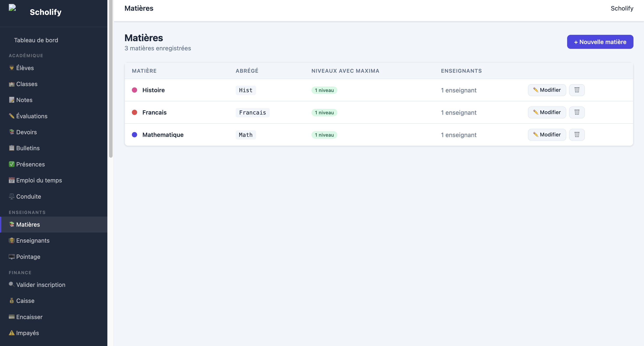This screenshot has width=644, height=346.
Task: Click the pink color dot for Histoire
Action: pos(134,90)
